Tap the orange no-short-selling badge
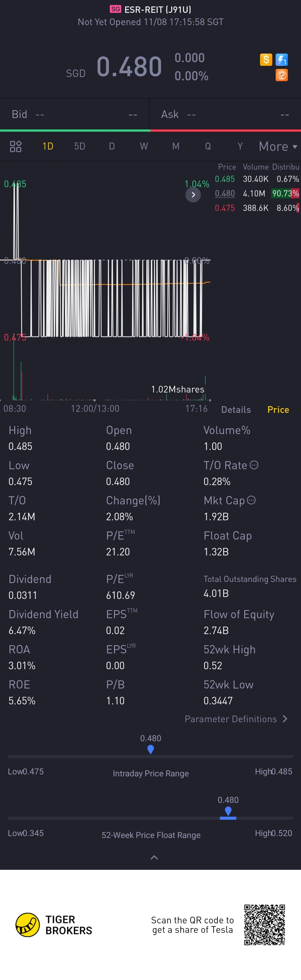This screenshot has width=301, height=980. point(281,75)
